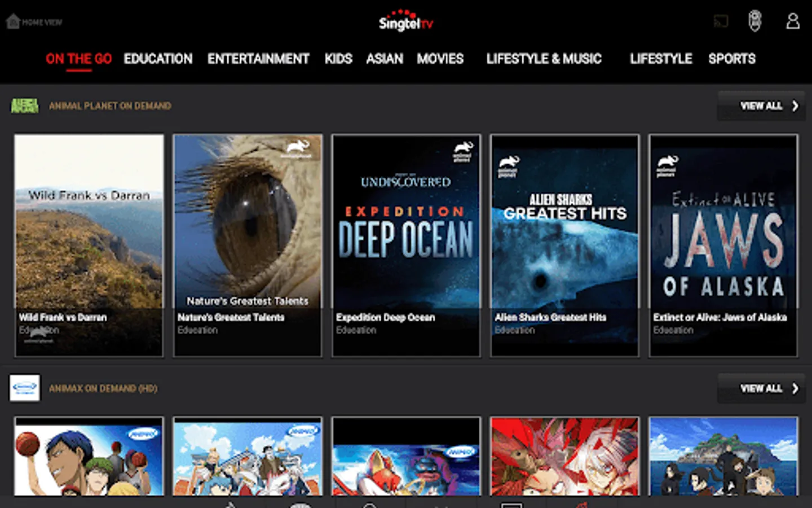The image size is (812, 508).
Task: Open the island anime thumbnail
Action: (x=723, y=457)
